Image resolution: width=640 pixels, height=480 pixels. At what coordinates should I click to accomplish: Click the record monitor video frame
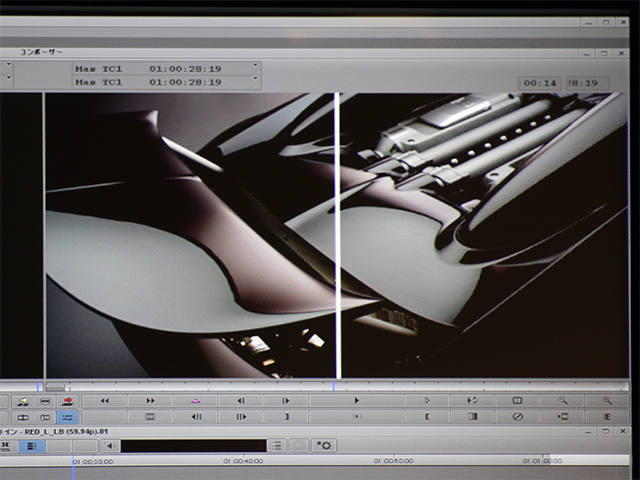(337, 235)
